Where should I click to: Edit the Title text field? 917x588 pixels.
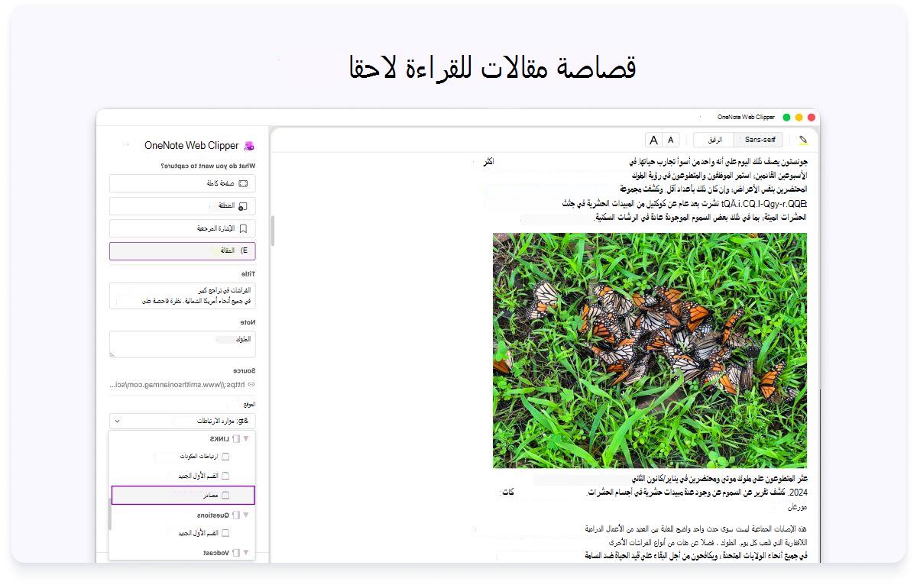tap(183, 296)
